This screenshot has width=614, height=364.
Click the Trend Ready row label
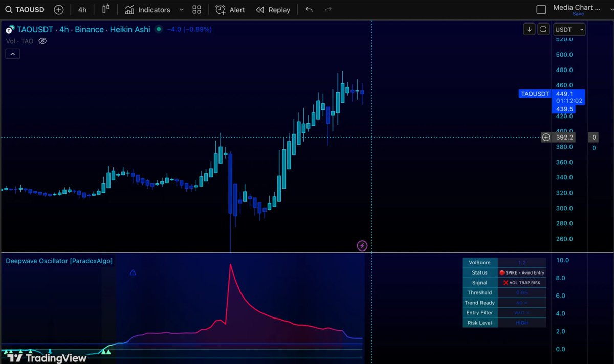pyautogui.click(x=480, y=303)
